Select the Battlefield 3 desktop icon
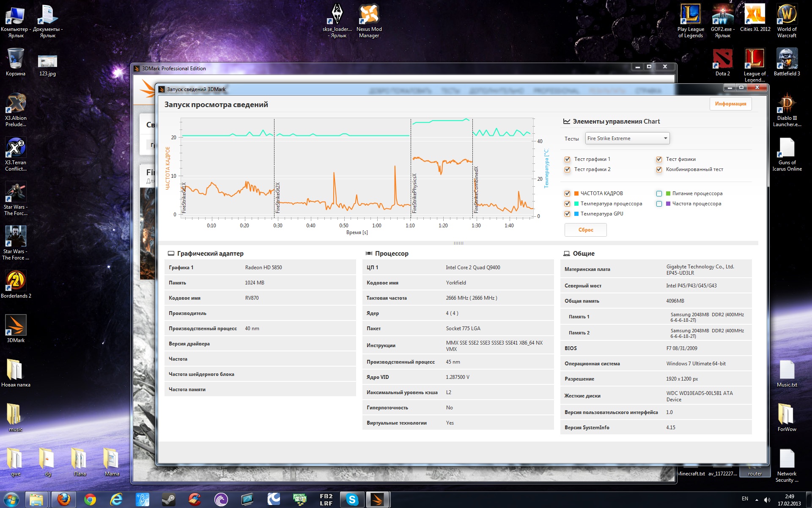Image resolution: width=812 pixels, height=508 pixels. tap(787, 63)
